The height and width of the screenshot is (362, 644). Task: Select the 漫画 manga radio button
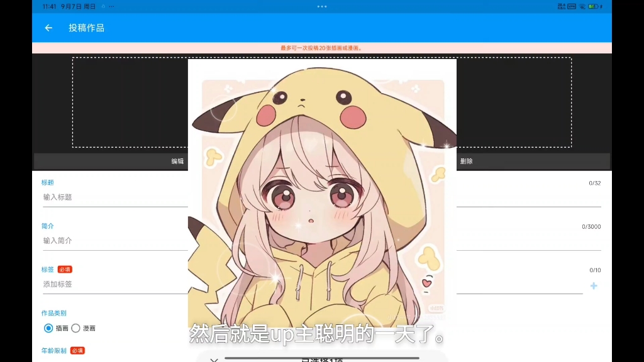point(75,328)
